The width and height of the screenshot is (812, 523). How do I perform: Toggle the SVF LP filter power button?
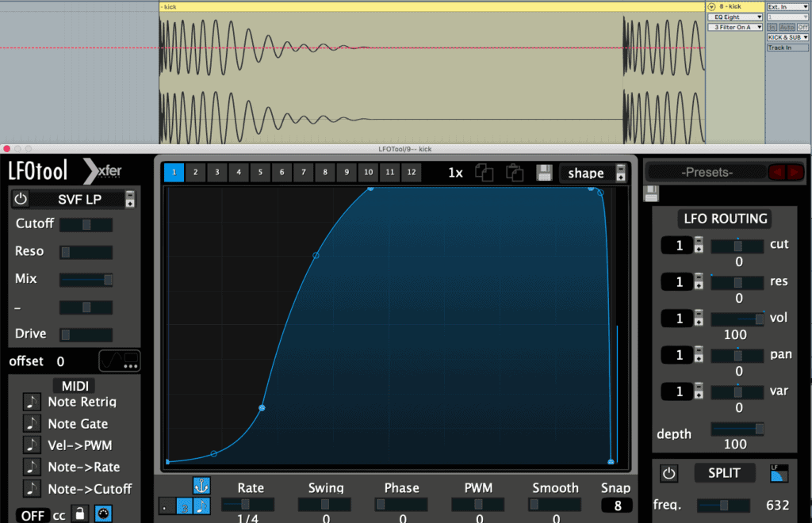point(20,199)
